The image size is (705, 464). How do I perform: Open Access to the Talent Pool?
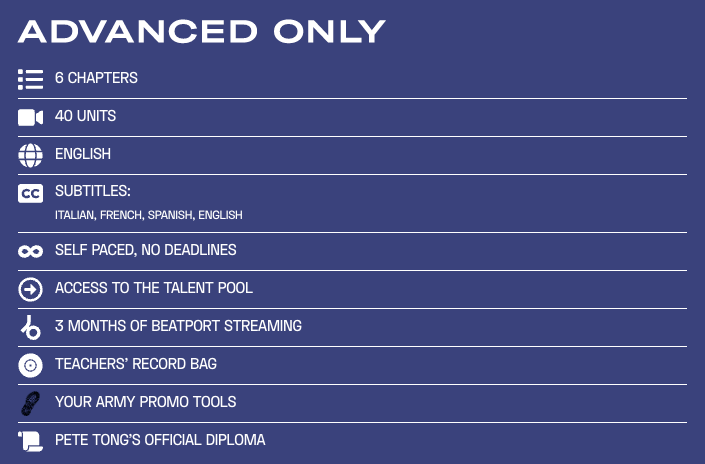pos(153,288)
